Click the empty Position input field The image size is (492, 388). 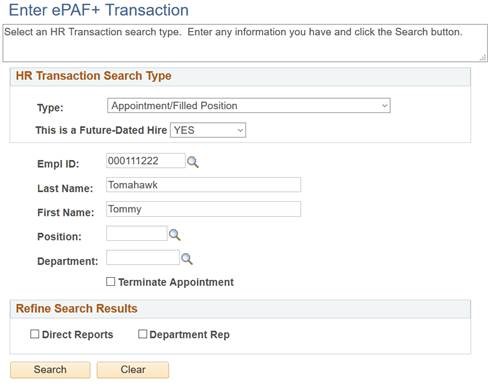137,233
